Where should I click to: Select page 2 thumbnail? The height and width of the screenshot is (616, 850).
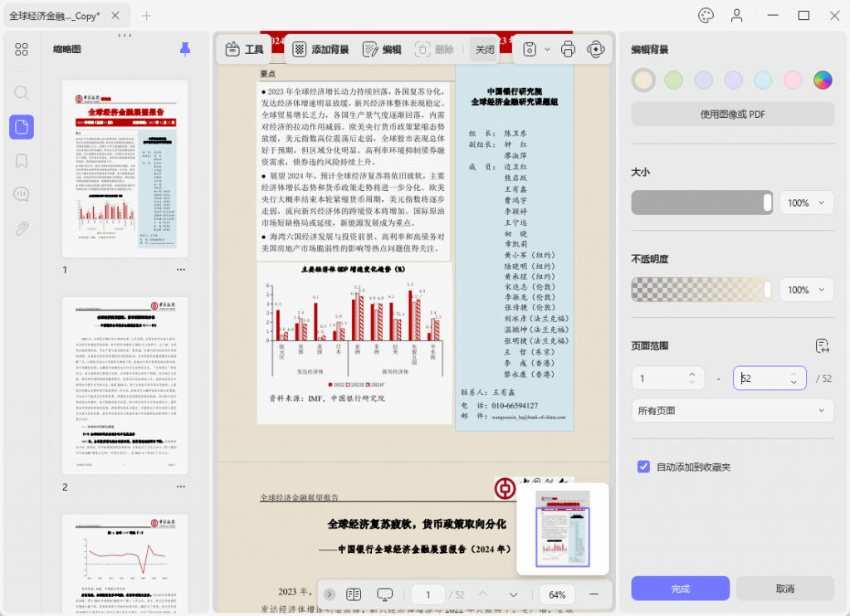pyautogui.click(x=125, y=385)
